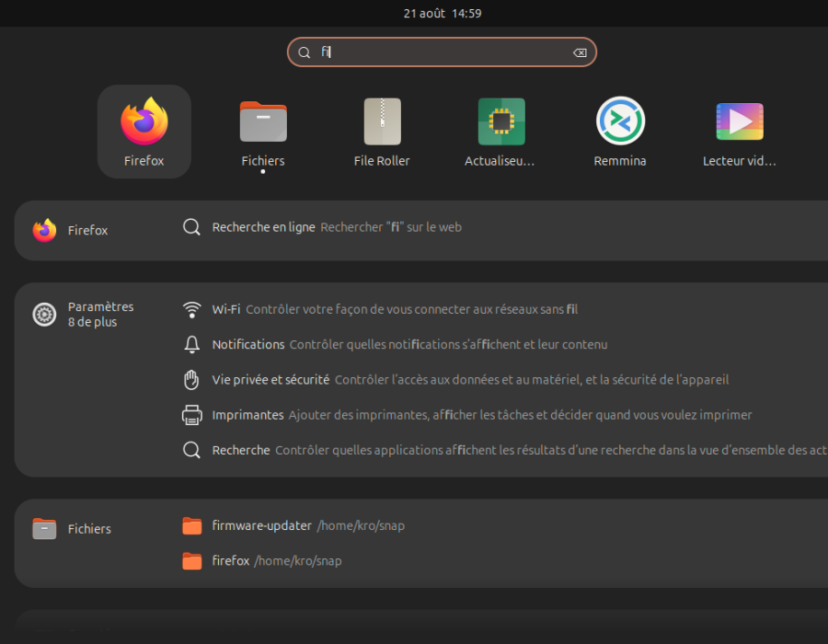Click the Notifications bell icon

pyautogui.click(x=191, y=344)
